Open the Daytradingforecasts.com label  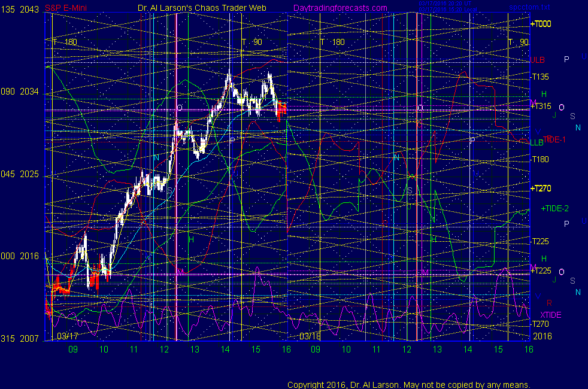click(340, 8)
